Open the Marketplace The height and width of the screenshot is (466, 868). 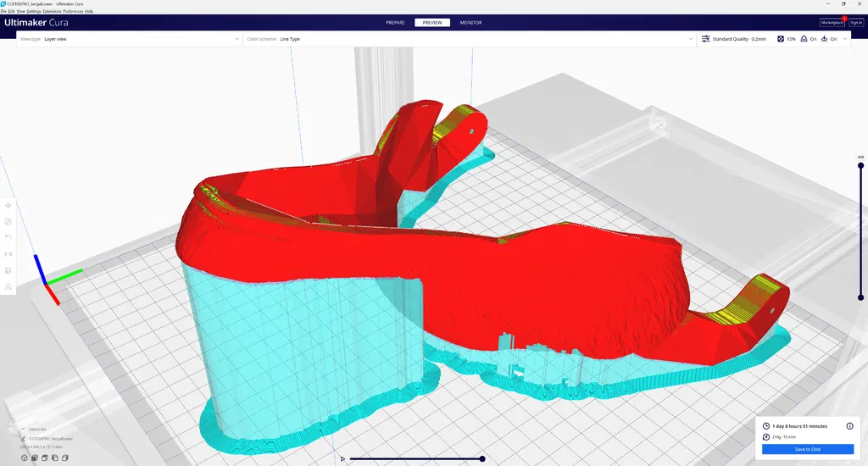tap(832, 23)
